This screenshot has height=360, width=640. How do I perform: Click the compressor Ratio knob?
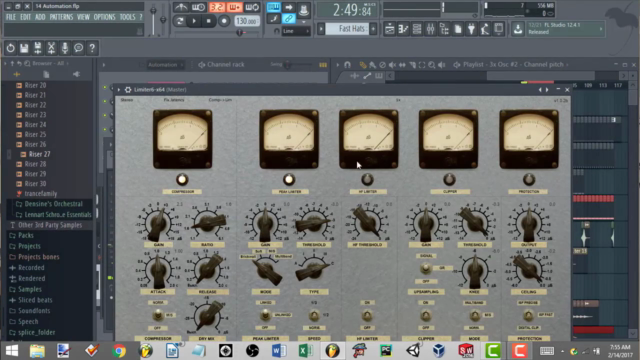click(x=208, y=222)
